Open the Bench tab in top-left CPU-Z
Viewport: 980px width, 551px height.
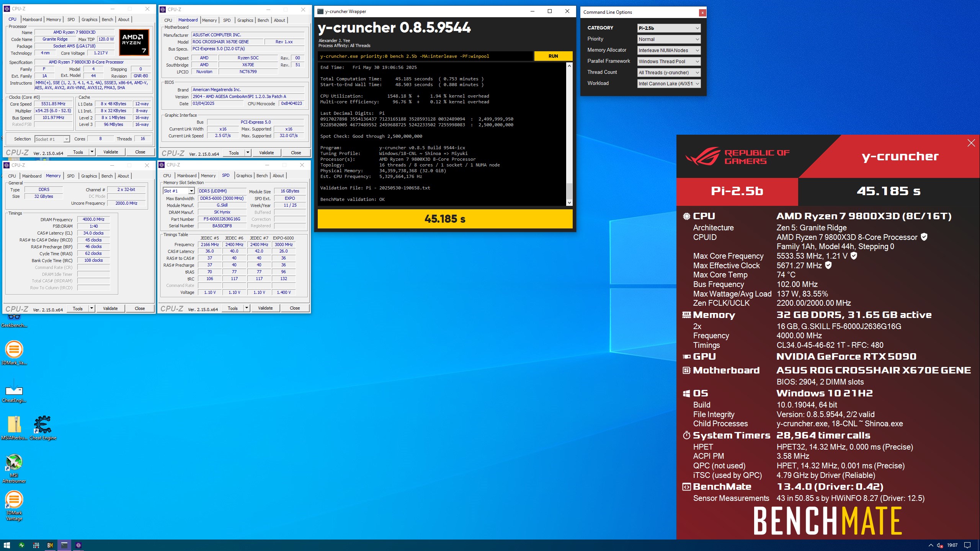[x=108, y=20]
